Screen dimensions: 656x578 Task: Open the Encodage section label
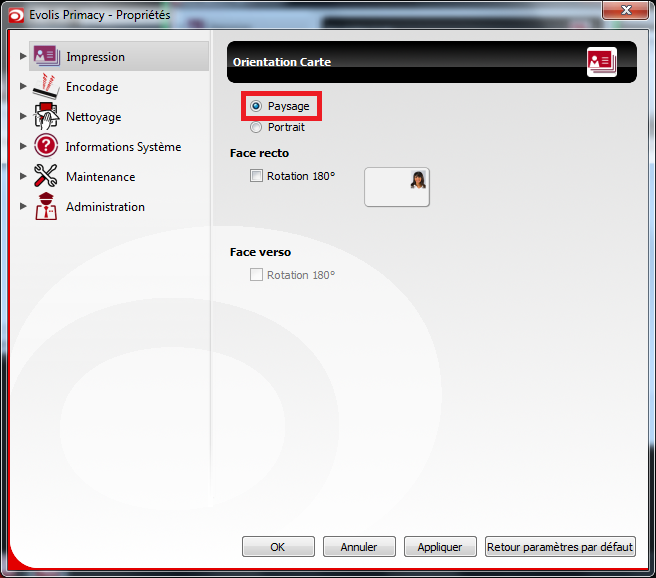pyautogui.click(x=92, y=87)
